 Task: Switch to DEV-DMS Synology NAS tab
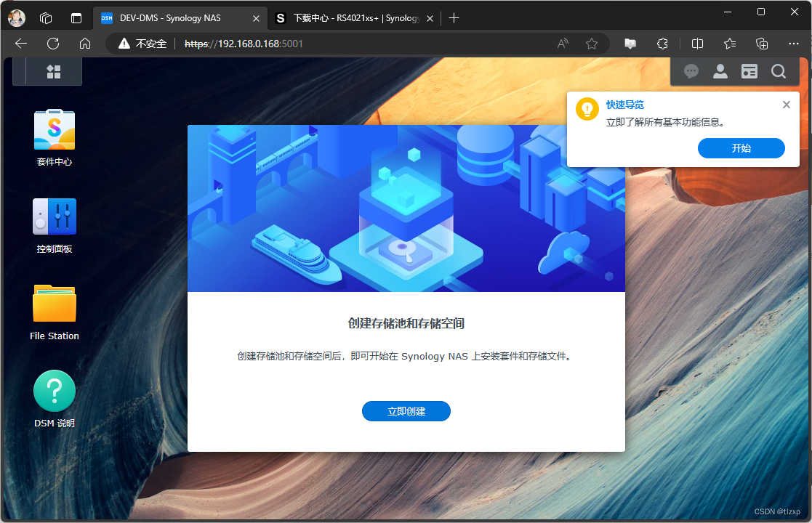(180, 18)
